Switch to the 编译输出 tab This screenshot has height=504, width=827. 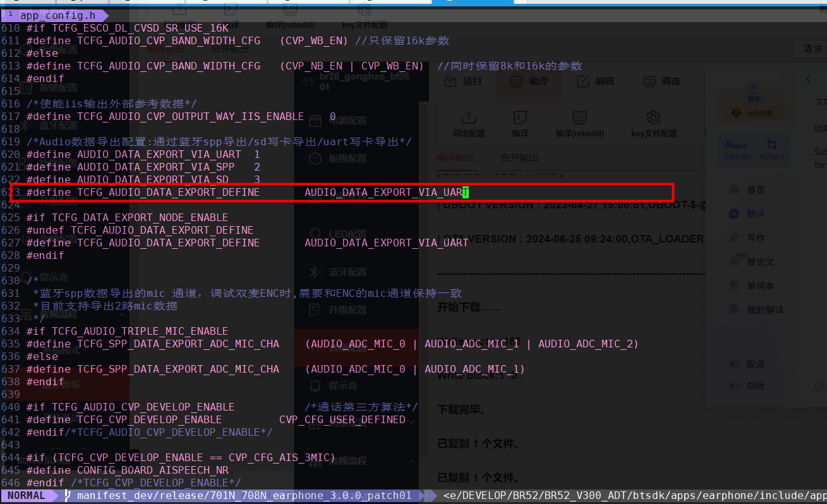[454, 158]
